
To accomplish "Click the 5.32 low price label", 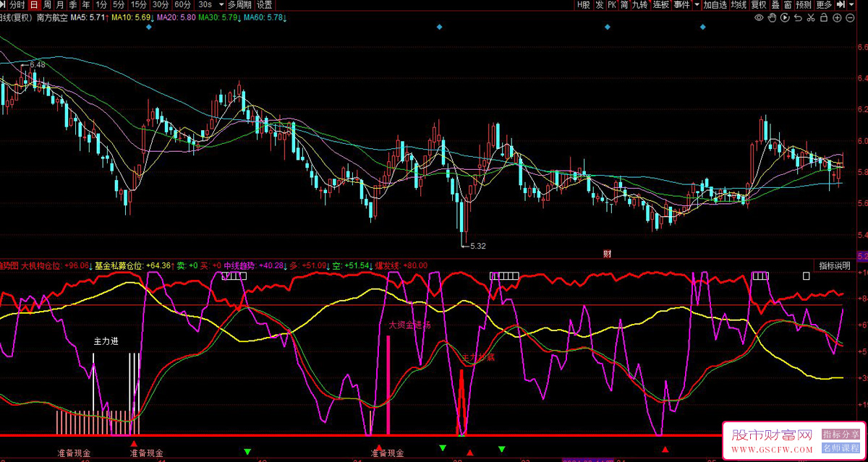I will point(477,246).
